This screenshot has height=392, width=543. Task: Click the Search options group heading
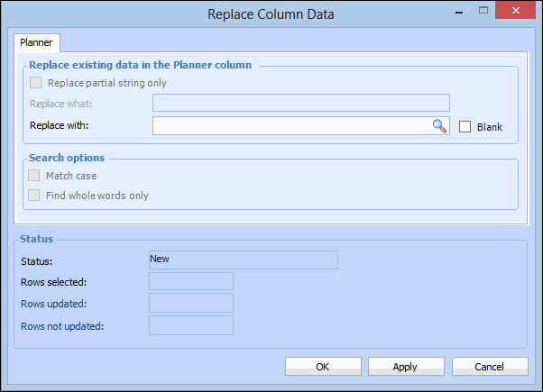(67, 158)
